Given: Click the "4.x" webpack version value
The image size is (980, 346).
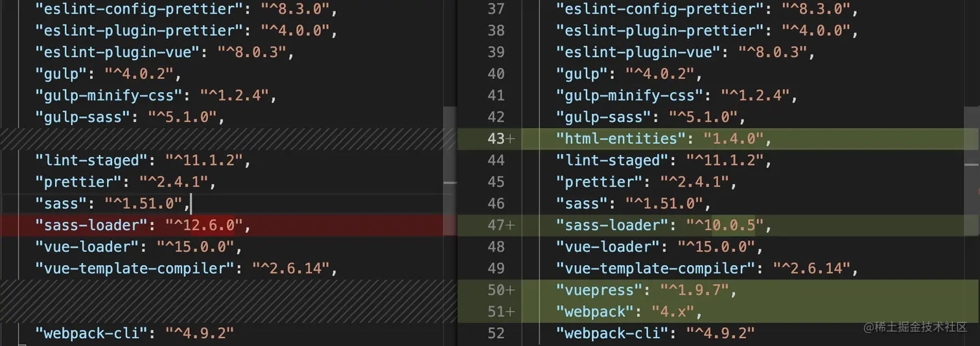Looking at the screenshot, I should pos(673,312).
